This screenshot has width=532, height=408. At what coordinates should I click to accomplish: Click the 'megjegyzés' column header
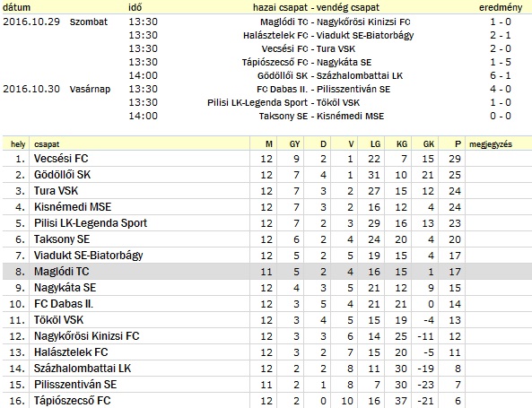[490, 144]
